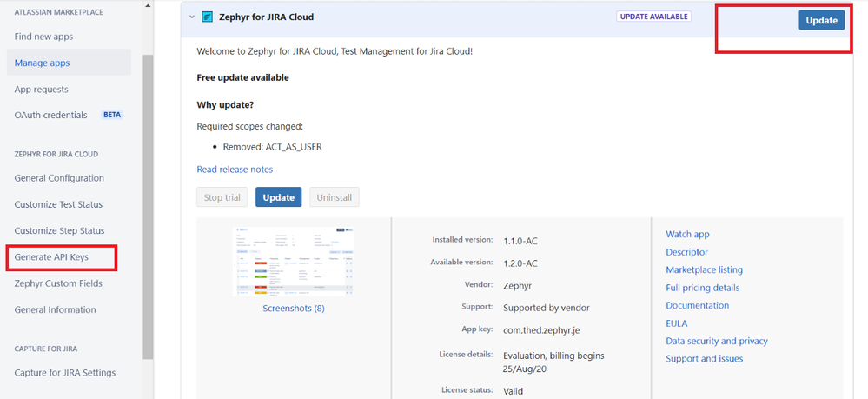This screenshot has height=399, width=868.
Task: Click the License status value Valid
Action: pyautogui.click(x=513, y=390)
